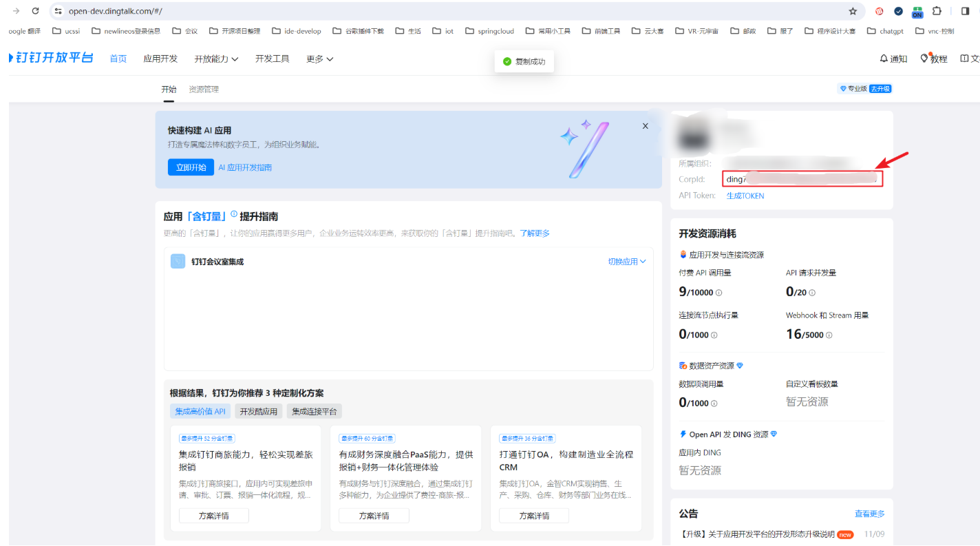
Task: Click the green ON extension icon
Action: pyautogui.click(x=917, y=11)
